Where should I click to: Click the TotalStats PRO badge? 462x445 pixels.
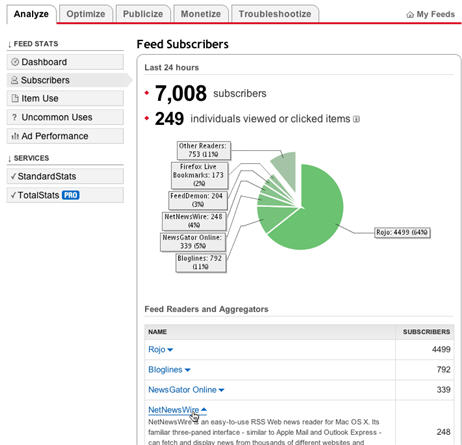71,195
